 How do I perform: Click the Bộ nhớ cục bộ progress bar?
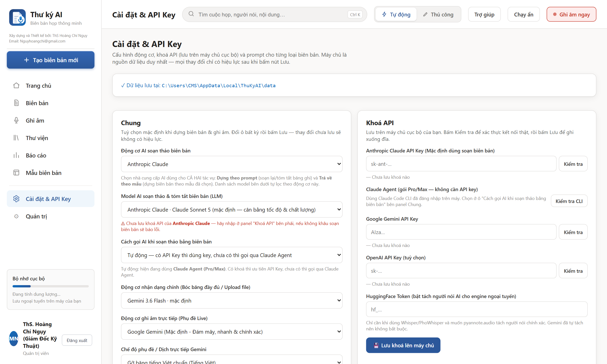(x=51, y=286)
